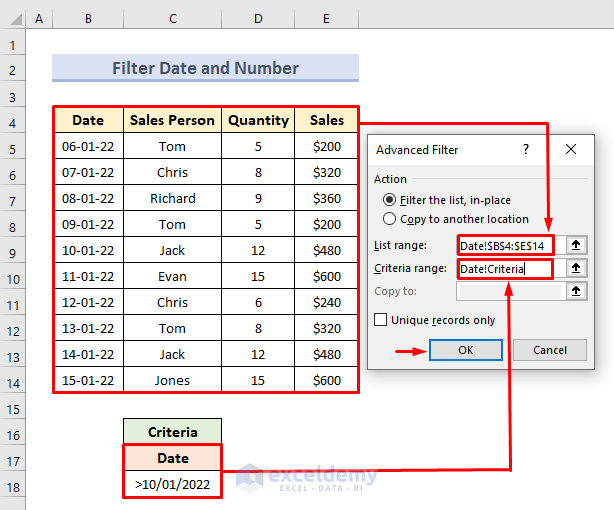614x510 pixels.
Task: Close the Advanced Filter dialog
Action: [x=571, y=149]
